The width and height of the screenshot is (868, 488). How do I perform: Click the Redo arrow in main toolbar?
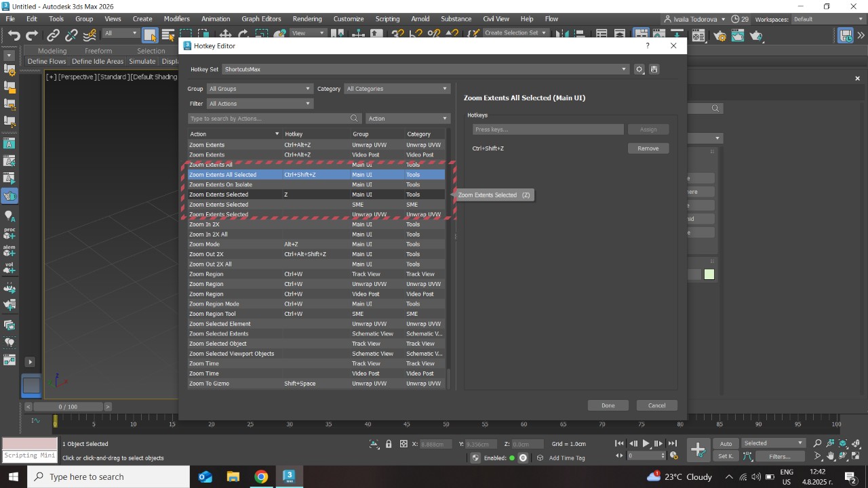[32, 35]
